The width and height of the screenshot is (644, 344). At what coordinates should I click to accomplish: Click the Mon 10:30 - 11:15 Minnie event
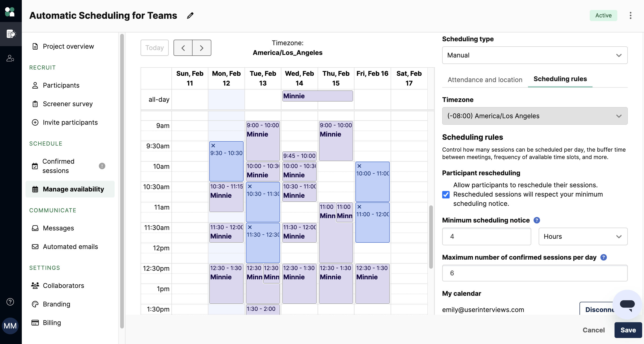click(226, 197)
